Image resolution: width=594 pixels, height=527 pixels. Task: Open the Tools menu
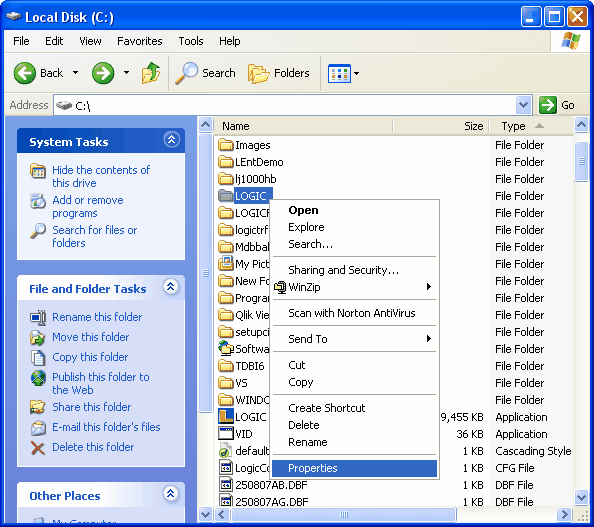click(191, 41)
